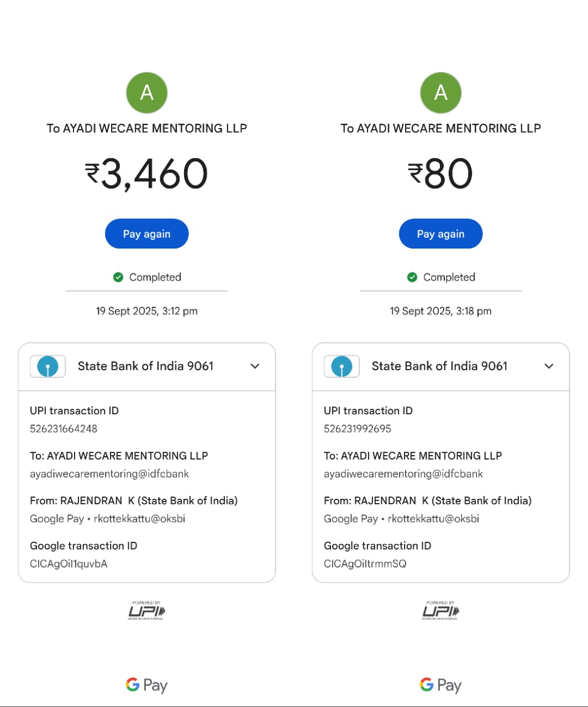Select UPI transaction ID 526231664248
The image size is (588, 707).
click(x=64, y=429)
